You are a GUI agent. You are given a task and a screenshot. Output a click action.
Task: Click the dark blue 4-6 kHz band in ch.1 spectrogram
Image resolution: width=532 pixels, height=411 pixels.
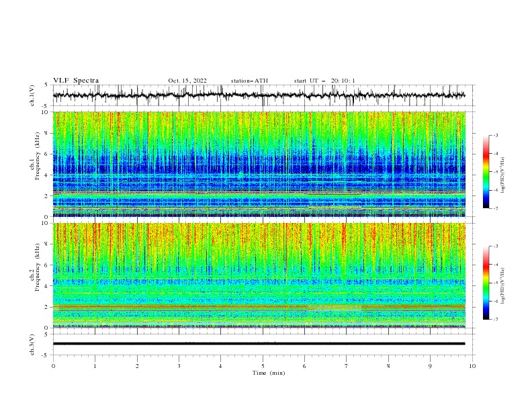(259, 165)
